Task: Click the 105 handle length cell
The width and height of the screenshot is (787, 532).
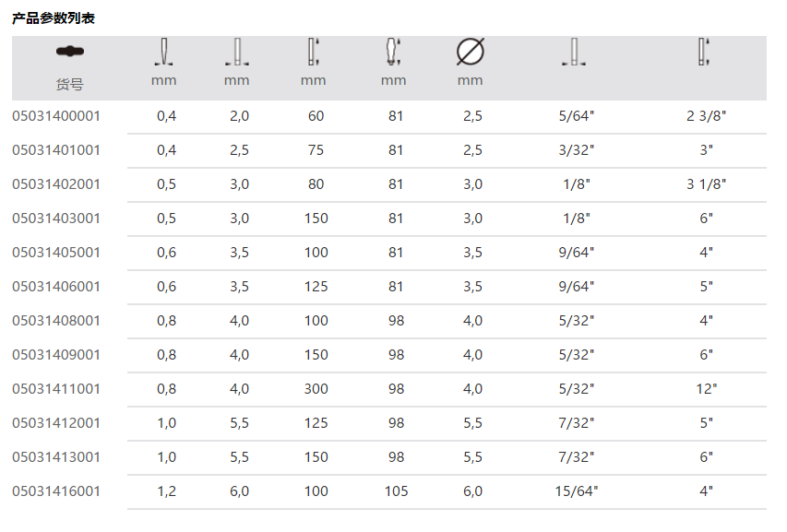Action: click(396, 491)
